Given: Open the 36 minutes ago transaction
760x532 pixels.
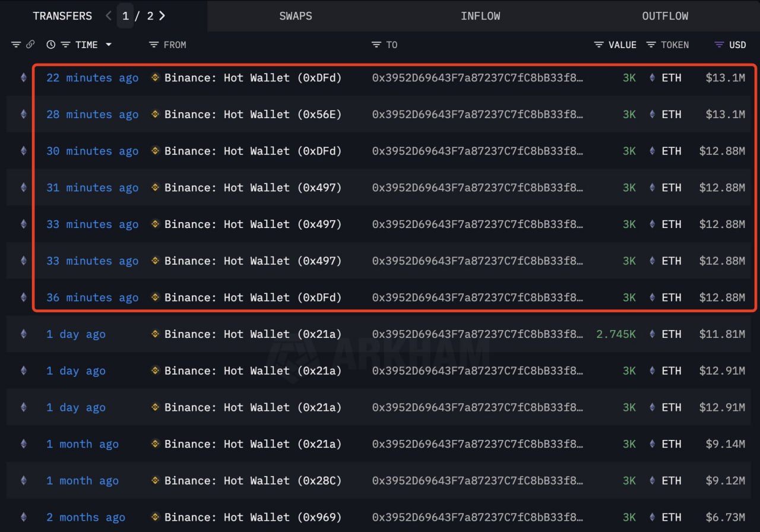Looking at the screenshot, I should coord(92,297).
